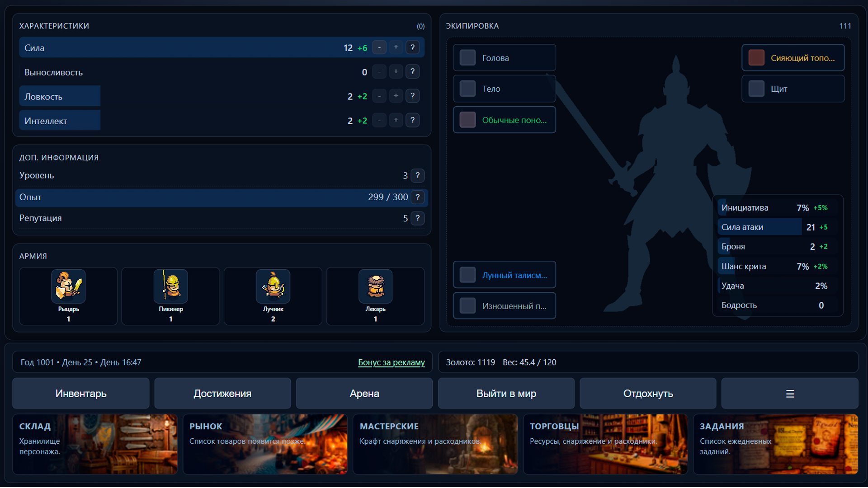Open the Склад storage tile

click(x=95, y=444)
